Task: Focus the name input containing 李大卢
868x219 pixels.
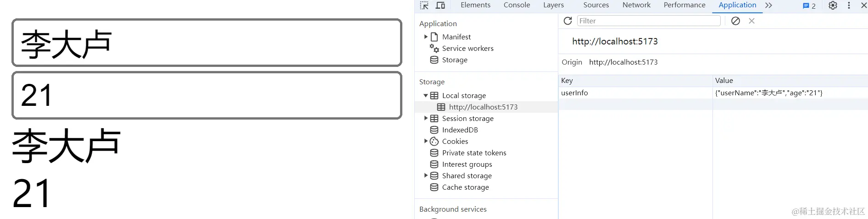Action: (207, 43)
